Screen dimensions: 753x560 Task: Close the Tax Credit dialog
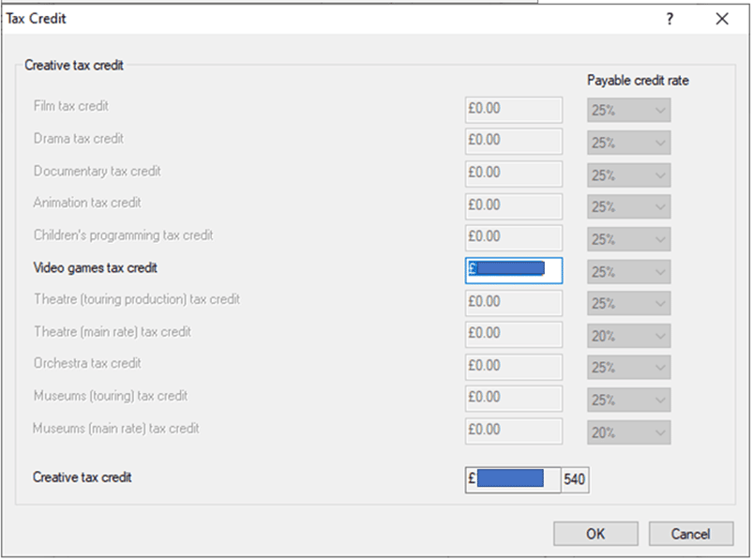click(722, 19)
